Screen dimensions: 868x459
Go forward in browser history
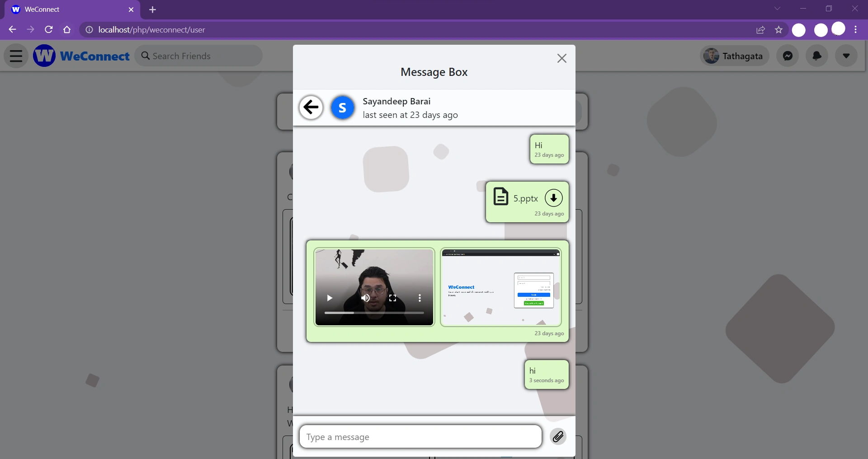click(x=30, y=29)
